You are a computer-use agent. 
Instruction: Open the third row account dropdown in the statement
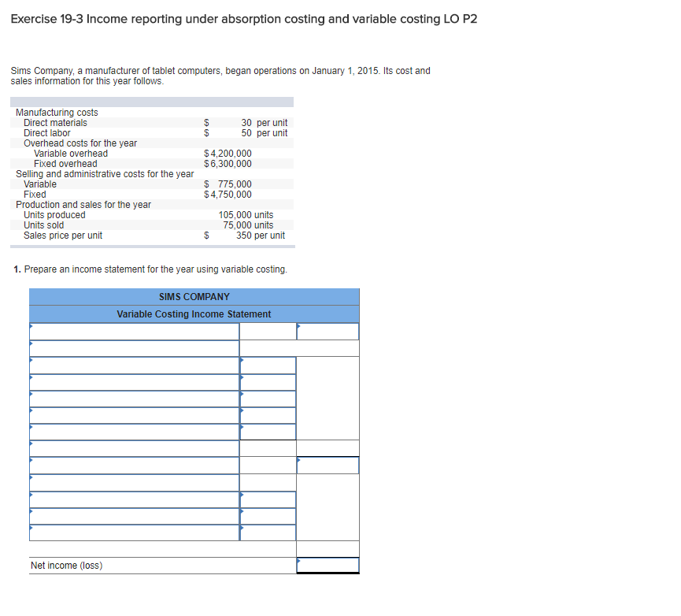coord(134,365)
